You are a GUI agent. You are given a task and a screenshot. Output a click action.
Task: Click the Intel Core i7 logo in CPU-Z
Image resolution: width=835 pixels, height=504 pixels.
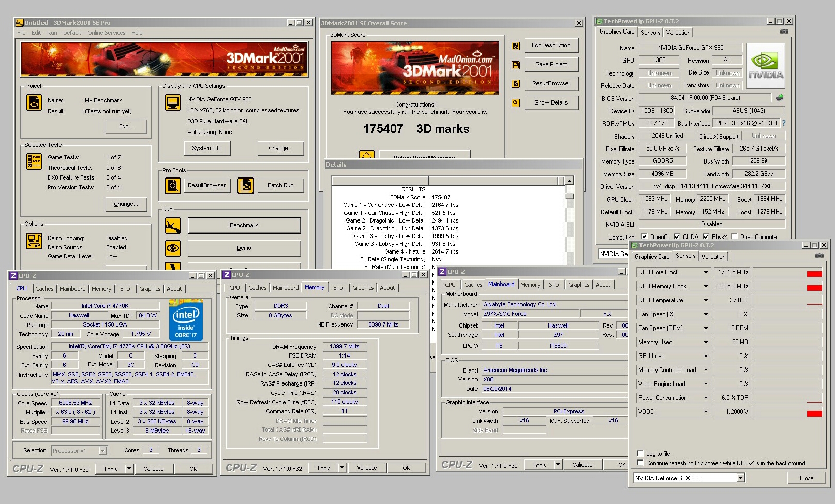click(x=186, y=320)
